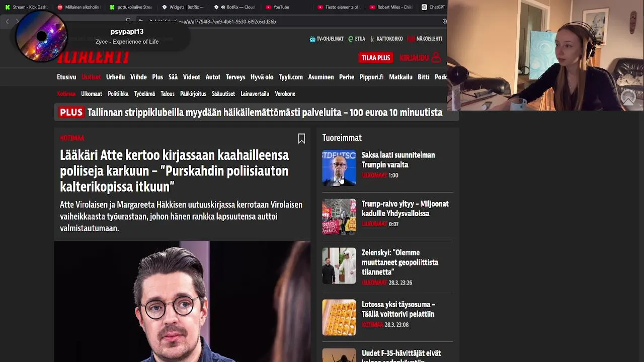Image resolution: width=644 pixels, height=362 pixels.
Task: Click the TILAA PLUS button
Action: 376,58
